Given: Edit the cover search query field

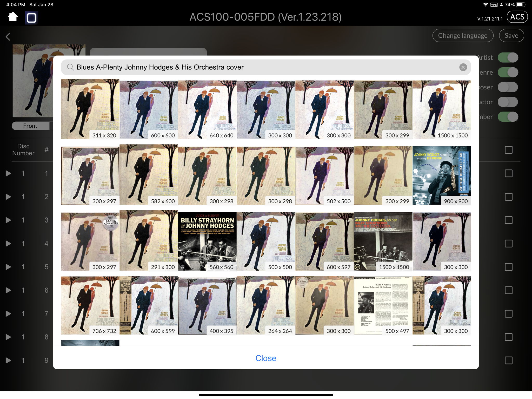Looking at the screenshot, I should coord(266,67).
